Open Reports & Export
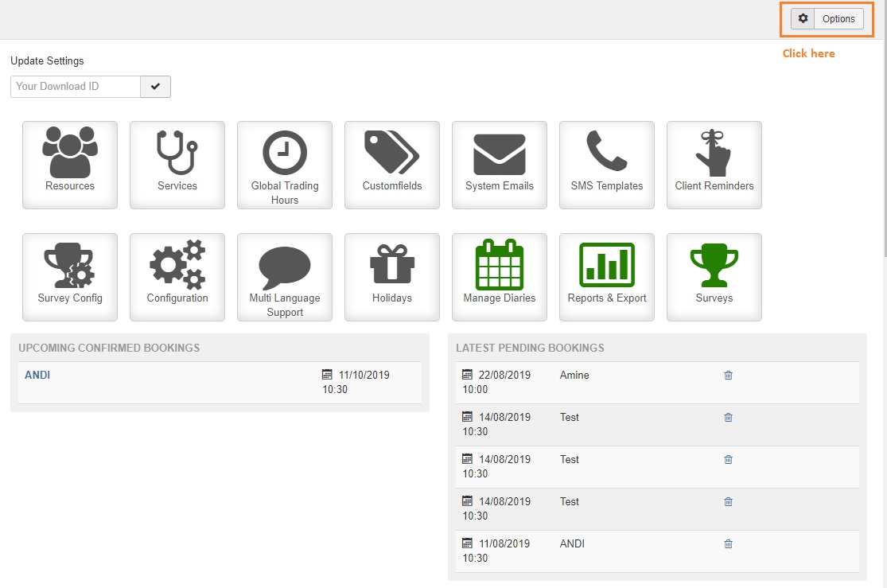Viewport: 887px width, 588px height. coord(606,277)
